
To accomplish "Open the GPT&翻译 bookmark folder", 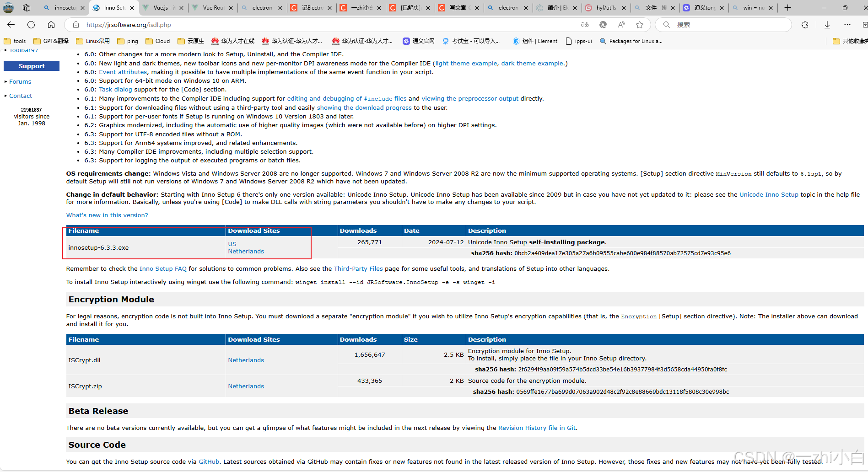I will coord(51,41).
